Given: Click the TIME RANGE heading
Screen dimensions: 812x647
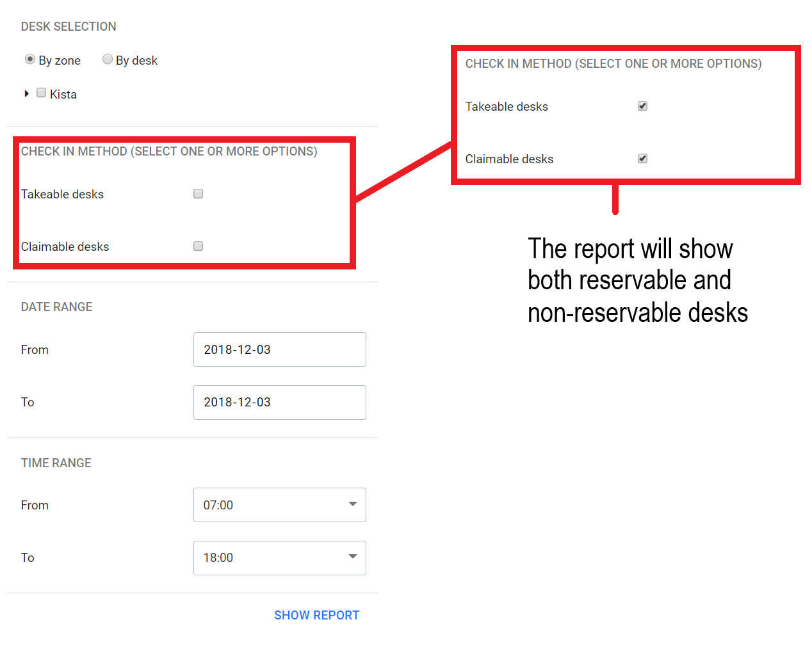Looking at the screenshot, I should tap(56, 463).
